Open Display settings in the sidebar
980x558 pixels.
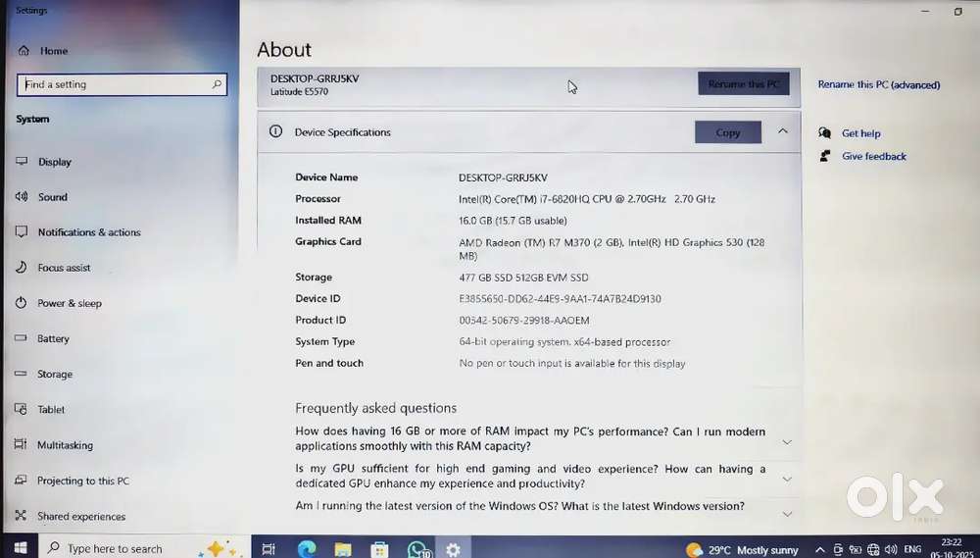(x=54, y=162)
